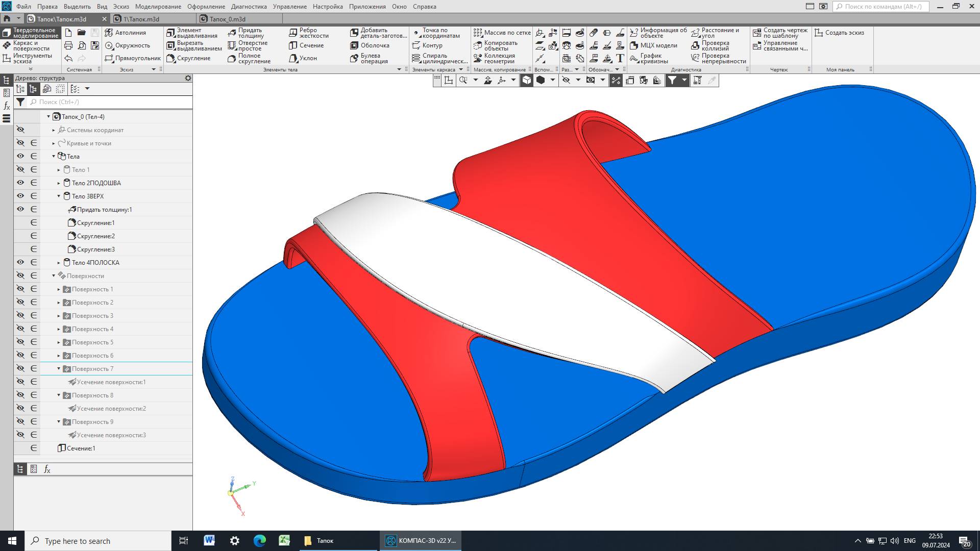Toggle visibility of Тело 4ПОЛОСКА
The image size is (980, 551).
coord(20,262)
